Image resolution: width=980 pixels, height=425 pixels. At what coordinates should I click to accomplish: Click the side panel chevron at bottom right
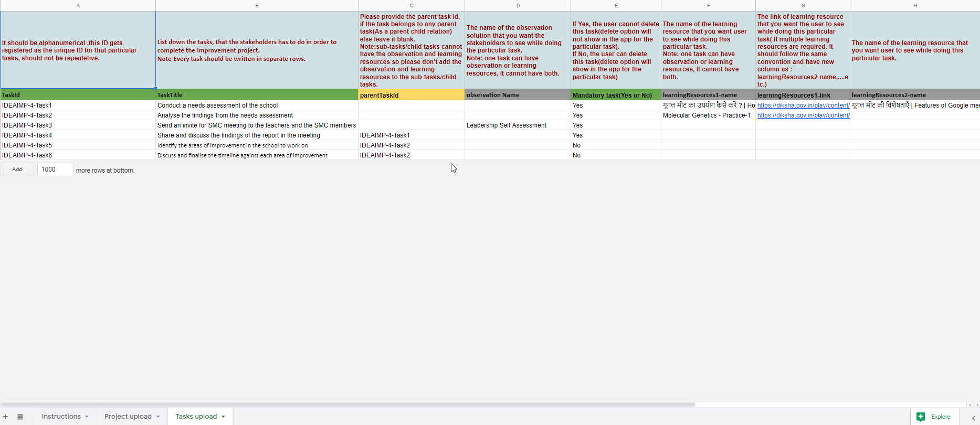pyautogui.click(x=973, y=418)
